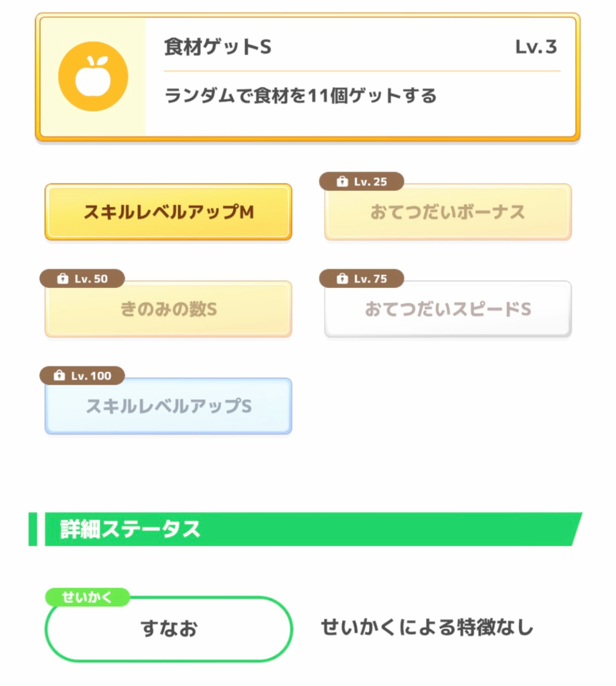Click the Lv.3 skill level label
The image size is (616, 686).
536,48
